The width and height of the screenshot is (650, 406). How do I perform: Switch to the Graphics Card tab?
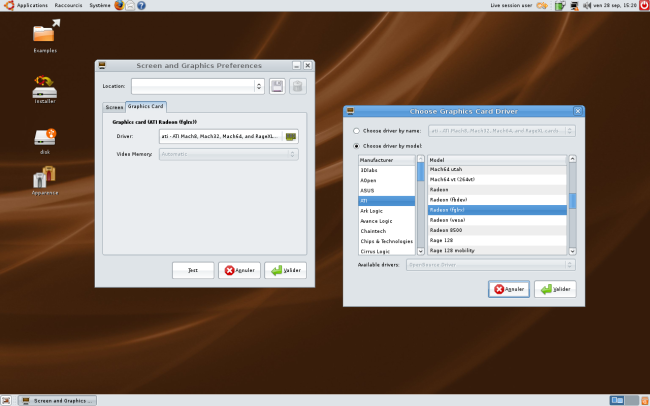tap(146, 106)
